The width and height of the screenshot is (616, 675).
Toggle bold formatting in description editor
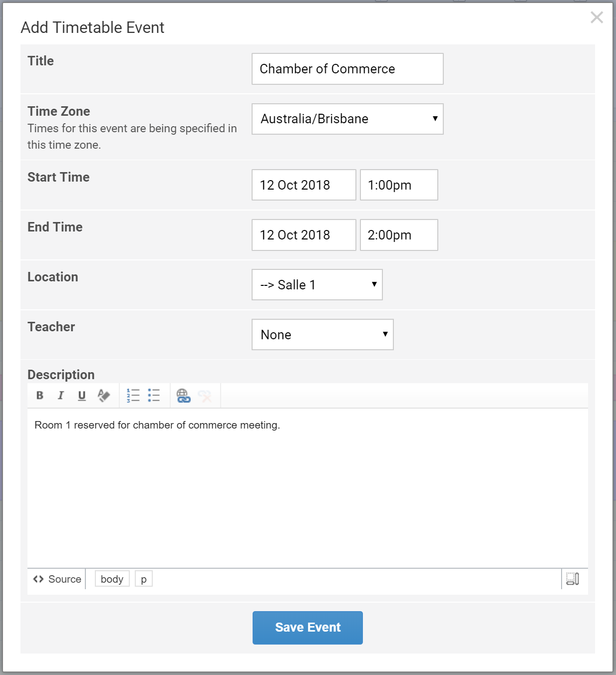pos(40,396)
